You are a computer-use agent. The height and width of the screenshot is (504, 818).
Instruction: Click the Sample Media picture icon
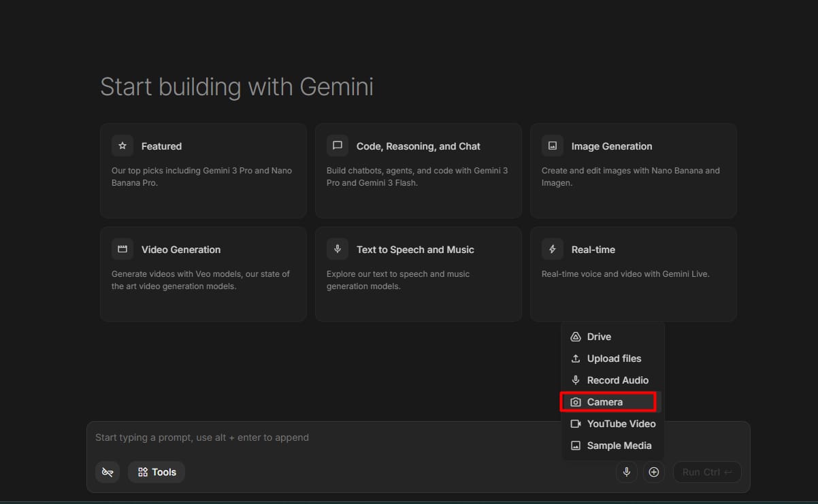[575, 445]
